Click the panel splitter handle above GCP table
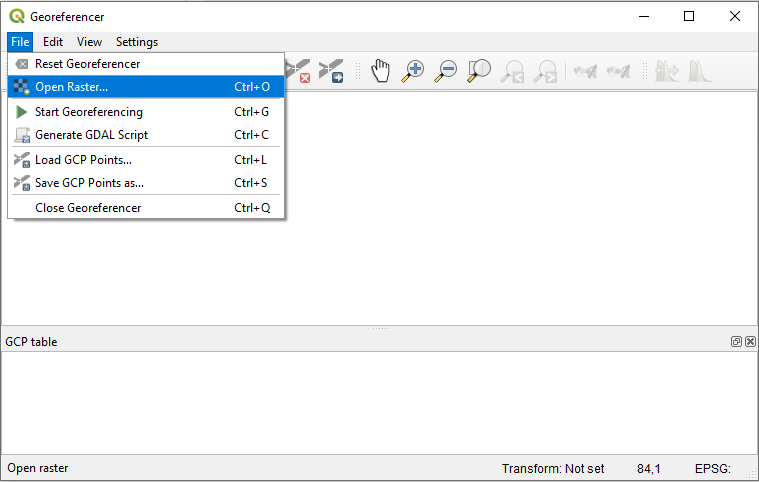The image size is (759, 482). point(380,329)
